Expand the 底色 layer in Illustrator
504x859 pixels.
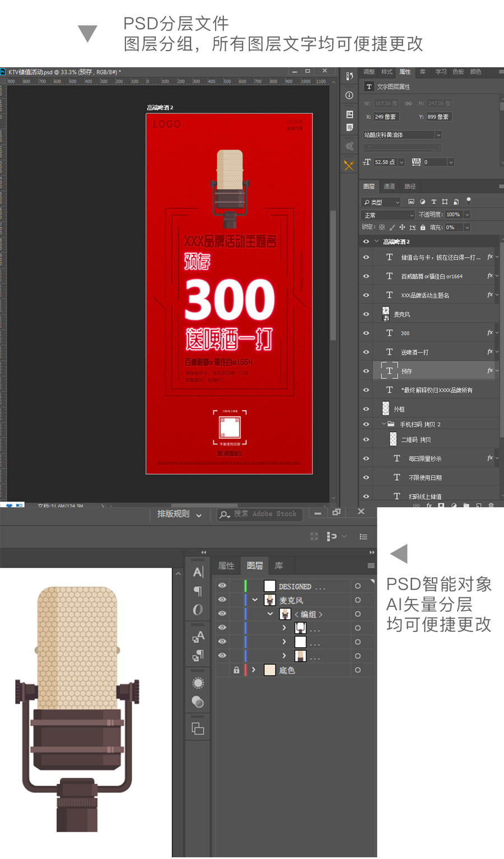click(x=254, y=670)
